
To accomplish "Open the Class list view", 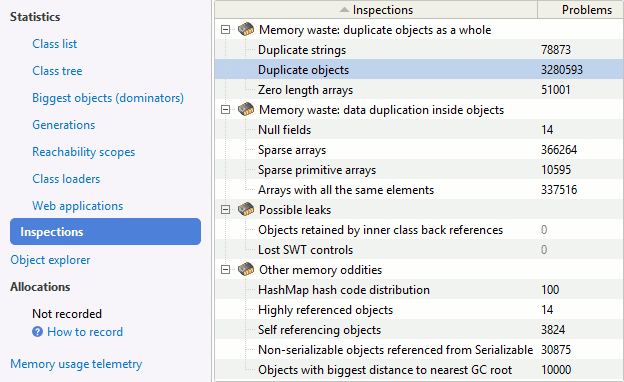I will coord(55,44).
